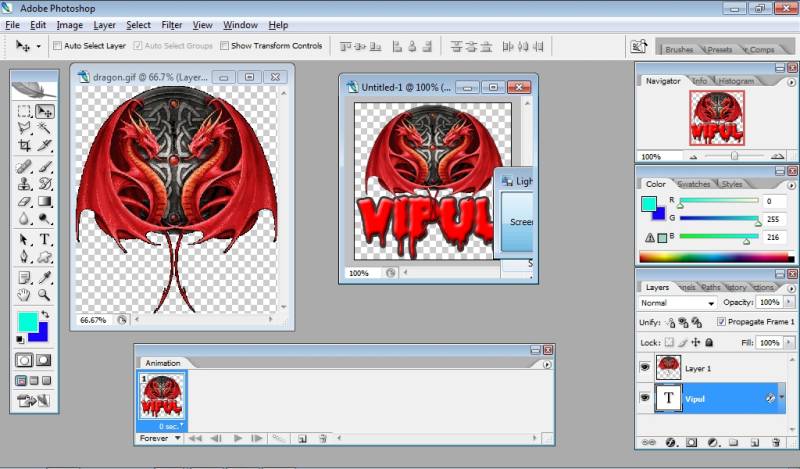Select the Type tool
Viewport: 800px width, 469px height.
point(45,239)
